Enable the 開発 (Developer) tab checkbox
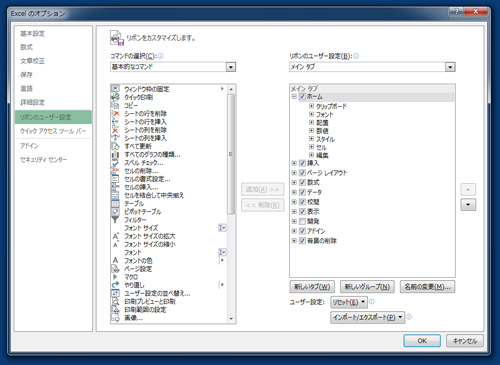500x365 pixels. 302,221
